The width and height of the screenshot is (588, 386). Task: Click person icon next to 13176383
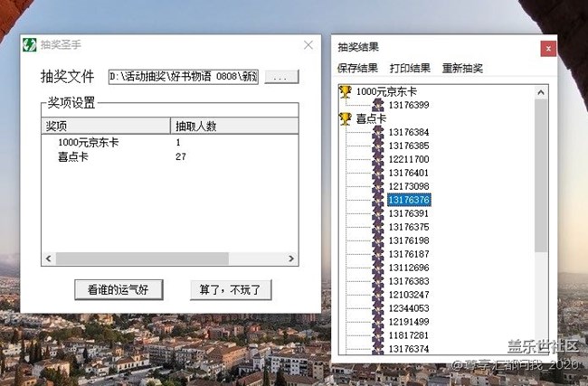[x=378, y=281]
